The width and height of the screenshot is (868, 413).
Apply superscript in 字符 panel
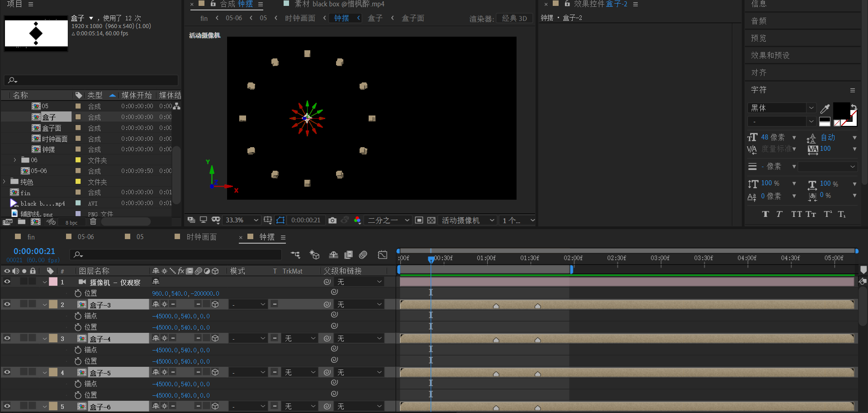(828, 214)
